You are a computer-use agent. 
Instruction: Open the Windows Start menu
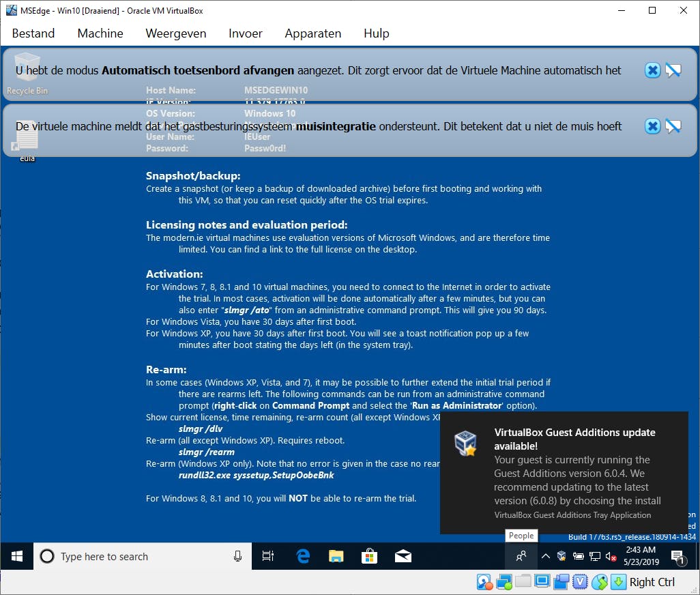17,556
